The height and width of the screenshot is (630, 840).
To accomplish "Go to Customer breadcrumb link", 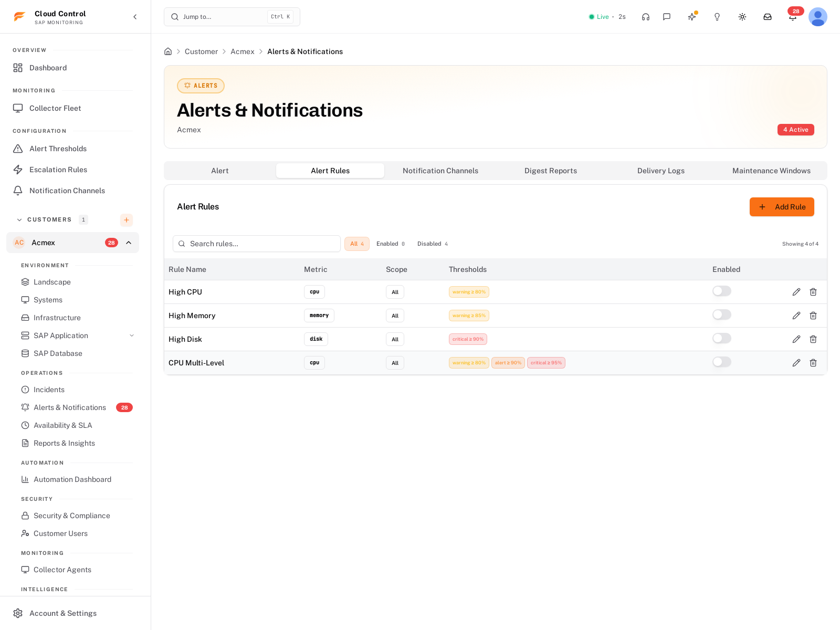I will pyautogui.click(x=201, y=51).
